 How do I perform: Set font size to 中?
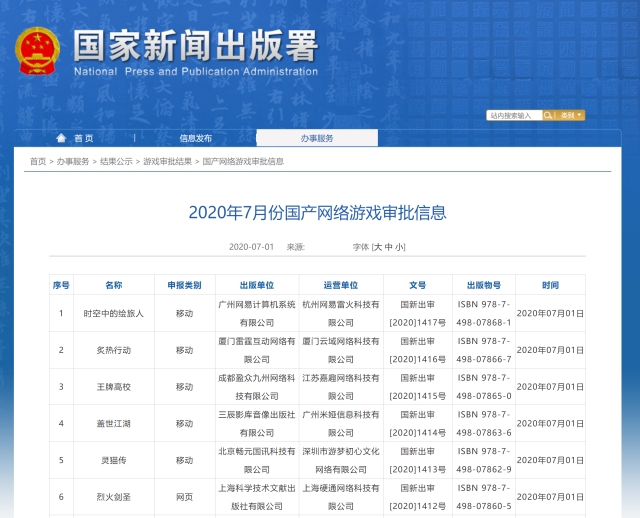tap(388, 247)
